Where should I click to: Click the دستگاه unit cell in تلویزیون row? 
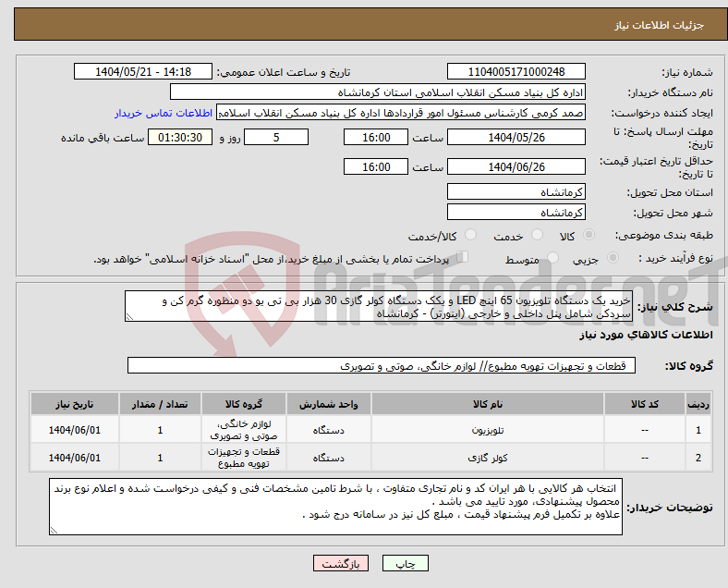[329, 430]
